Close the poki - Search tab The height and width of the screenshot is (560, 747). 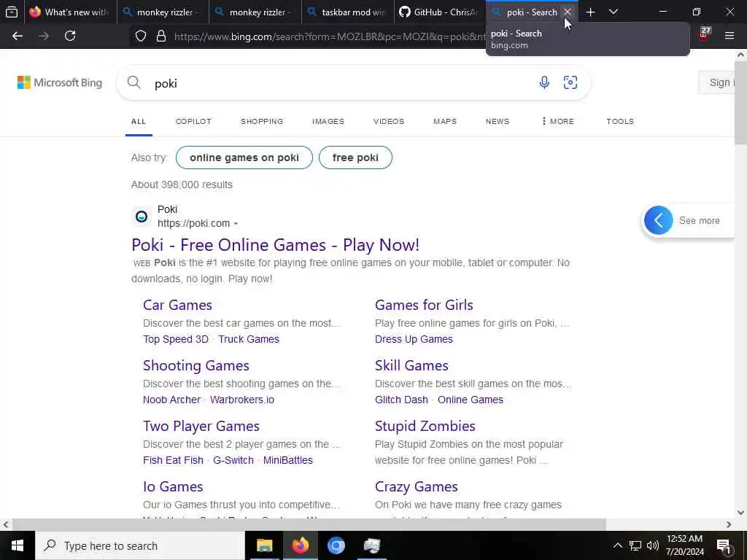point(568,12)
